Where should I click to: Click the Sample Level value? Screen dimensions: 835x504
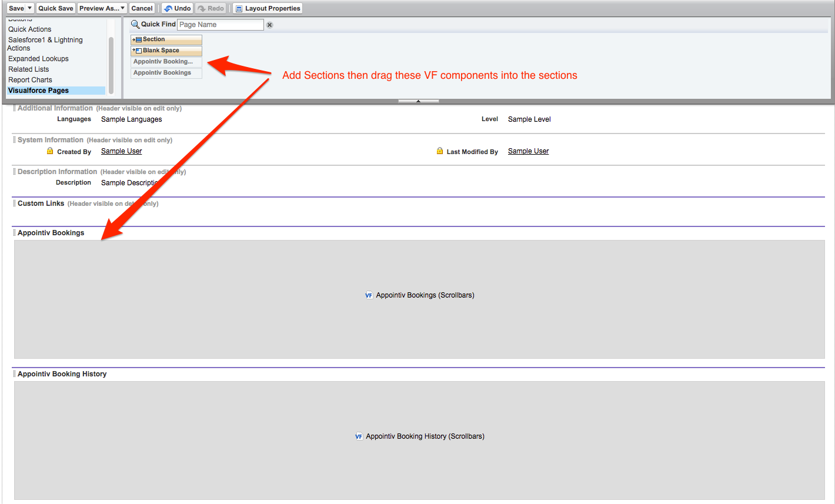pos(529,119)
